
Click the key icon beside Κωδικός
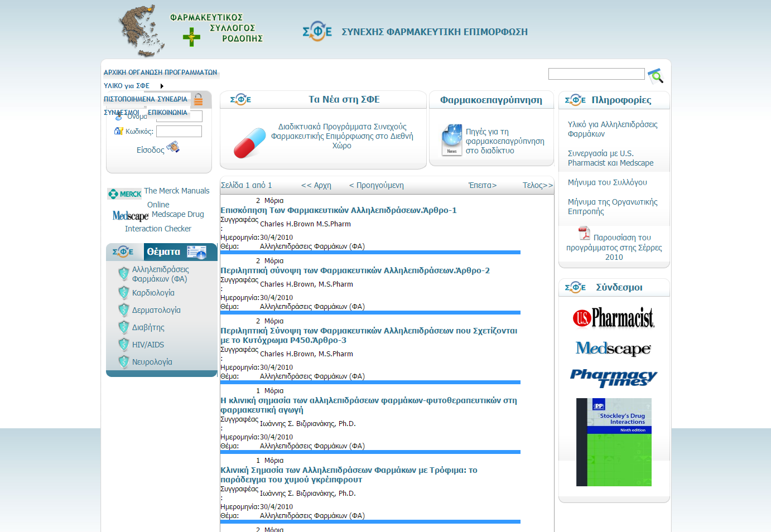(118, 131)
